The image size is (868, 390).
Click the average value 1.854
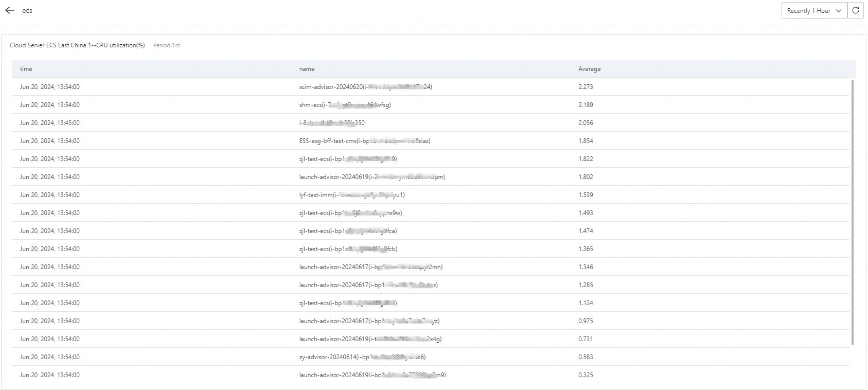[x=586, y=141]
